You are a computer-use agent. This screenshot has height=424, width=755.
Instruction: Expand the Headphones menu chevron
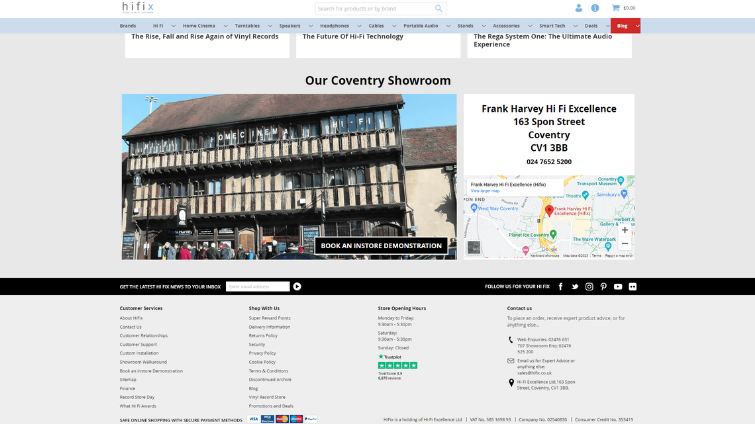pos(359,26)
